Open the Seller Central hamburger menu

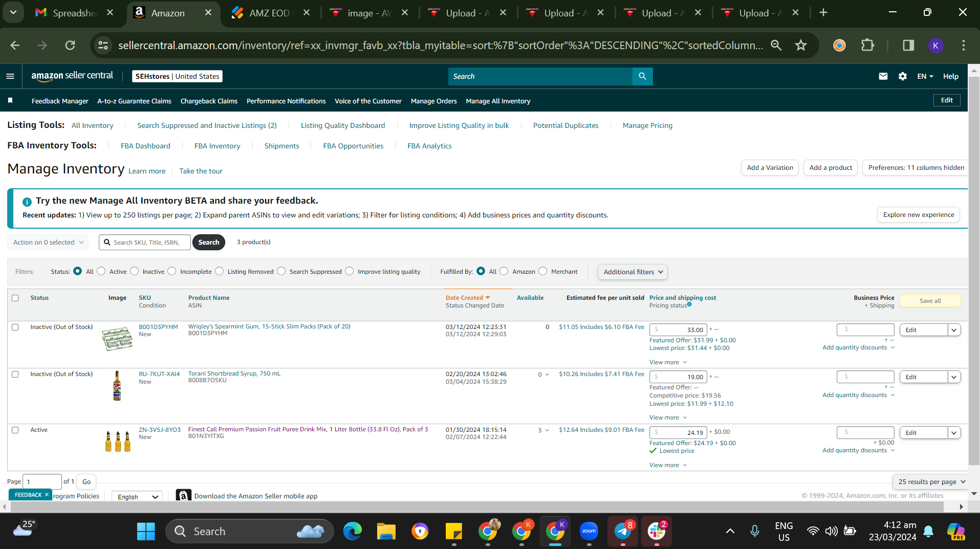point(10,76)
